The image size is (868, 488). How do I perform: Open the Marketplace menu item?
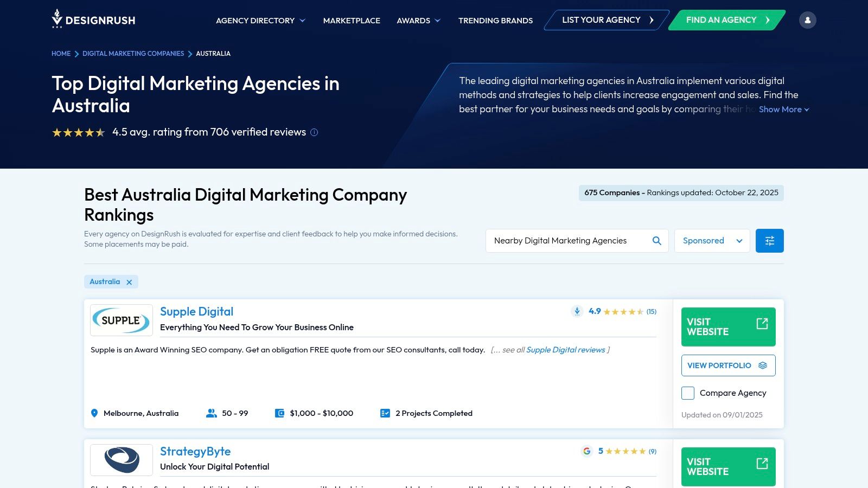point(352,21)
